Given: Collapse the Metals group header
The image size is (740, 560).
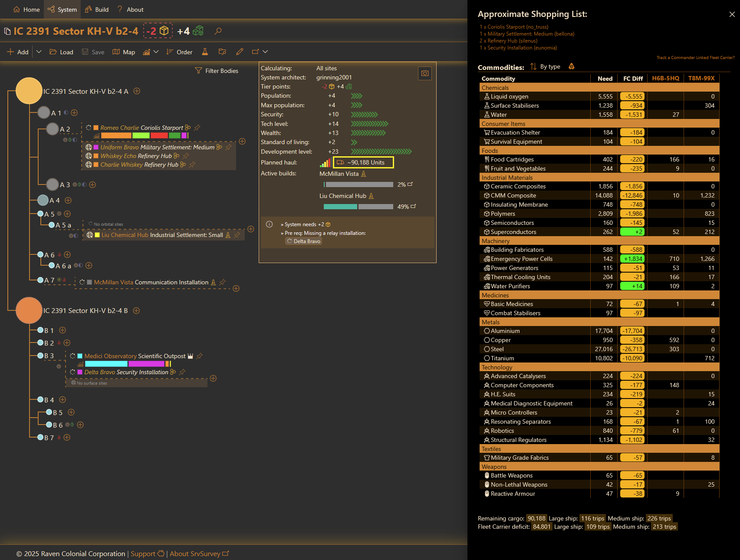Looking at the screenshot, I should click(x=599, y=322).
